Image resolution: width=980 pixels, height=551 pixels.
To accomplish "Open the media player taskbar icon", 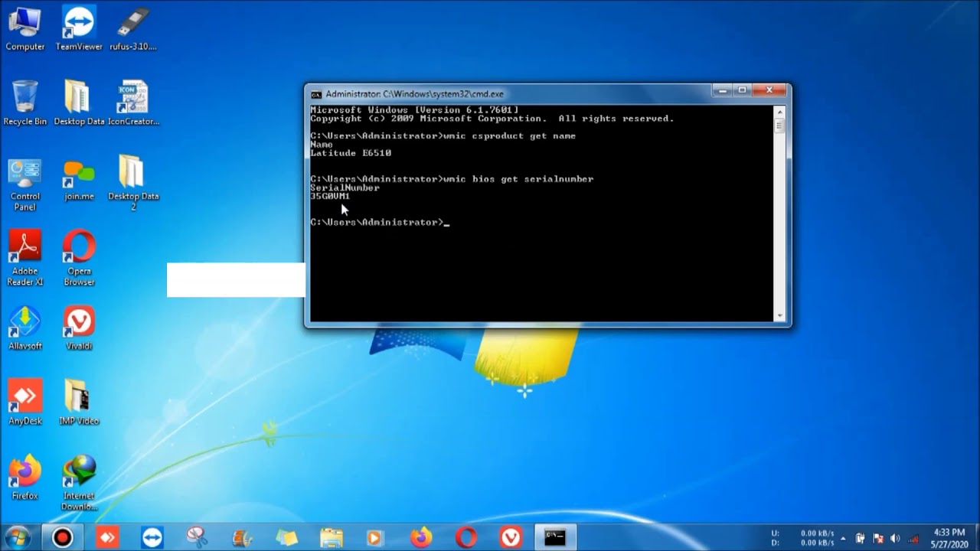I will click(x=375, y=537).
